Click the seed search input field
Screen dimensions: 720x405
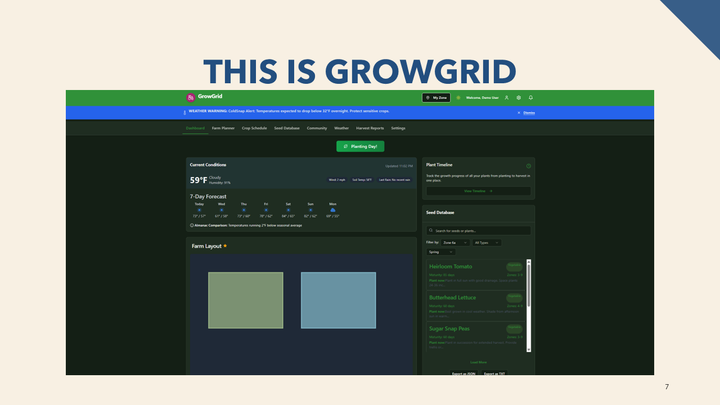[x=478, y=231]
